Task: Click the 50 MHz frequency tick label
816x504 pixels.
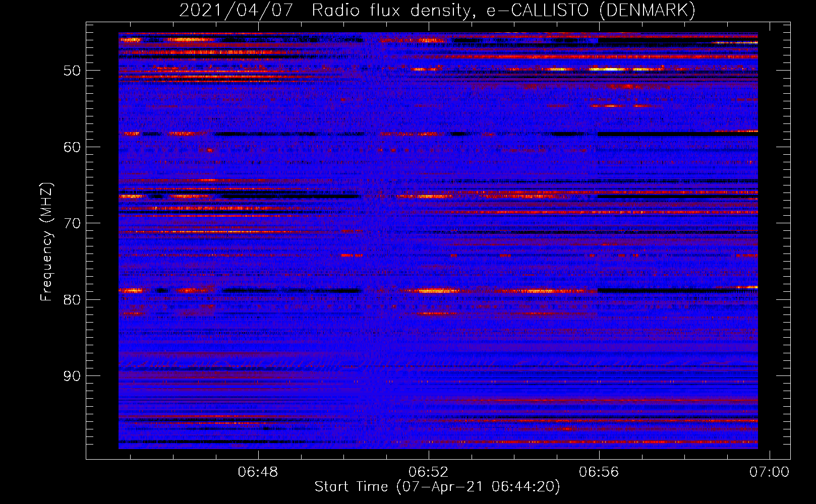Action: (x=72, y=71)
